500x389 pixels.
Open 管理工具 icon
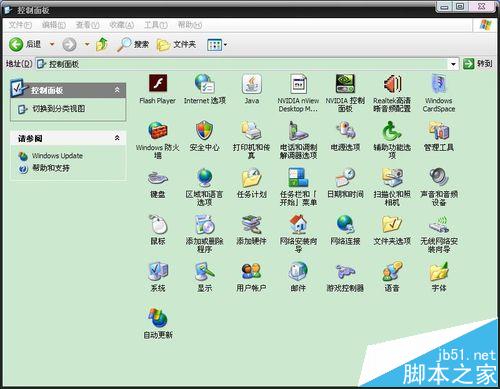click(x=439, y=131)
